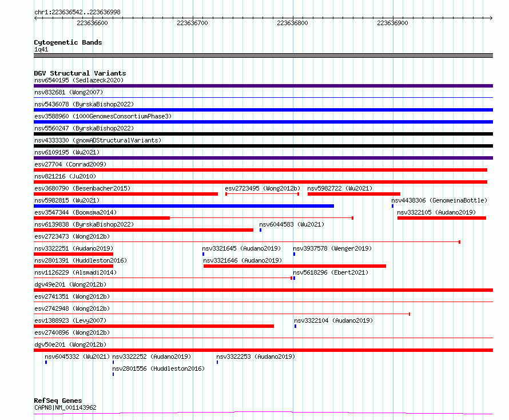Viewport: 509px width, 420px height.
Task: Click nsv6109195 (Wu2021) label
Action: (x=67, y=152)
